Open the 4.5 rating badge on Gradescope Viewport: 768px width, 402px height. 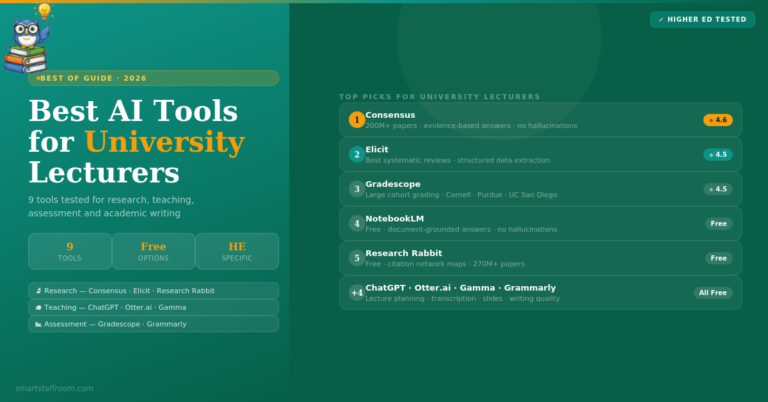coord(718,189)
